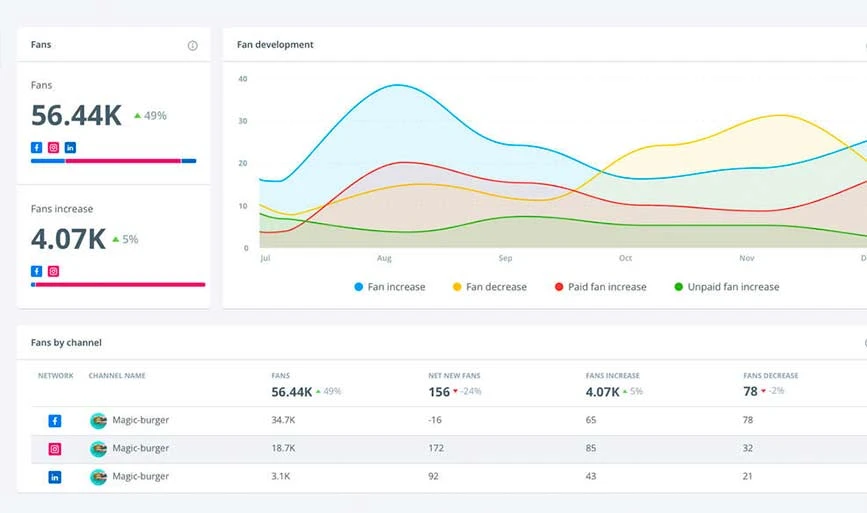Select Instagram network icon in channel table
Screen dimensions: 867x513
click(55, 449)
